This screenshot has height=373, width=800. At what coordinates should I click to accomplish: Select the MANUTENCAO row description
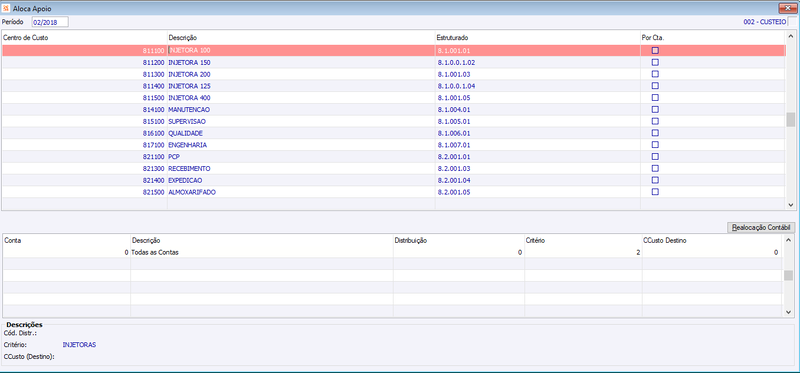pyautogui.click(x=301, y=110)
